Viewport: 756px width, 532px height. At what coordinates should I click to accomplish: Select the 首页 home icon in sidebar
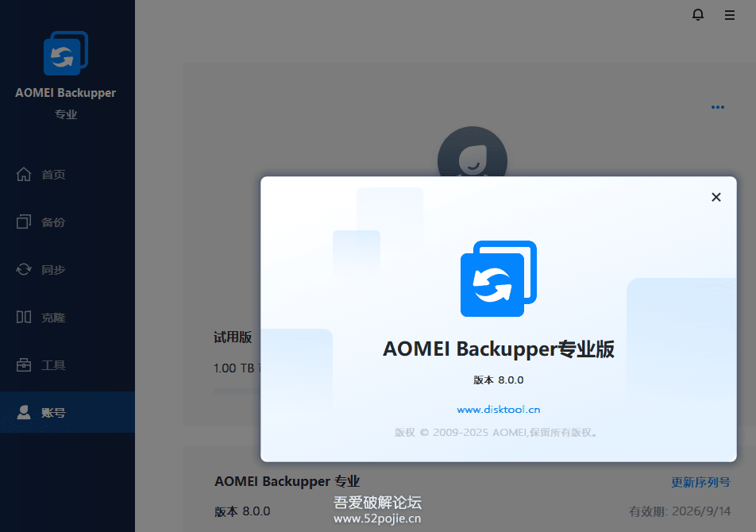coord(24,174)
